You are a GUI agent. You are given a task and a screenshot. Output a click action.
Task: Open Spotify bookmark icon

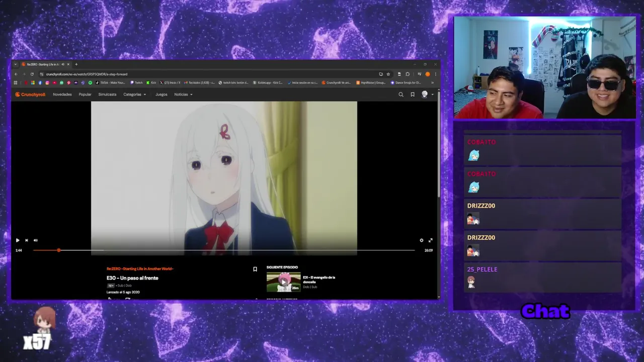[90, 82]
